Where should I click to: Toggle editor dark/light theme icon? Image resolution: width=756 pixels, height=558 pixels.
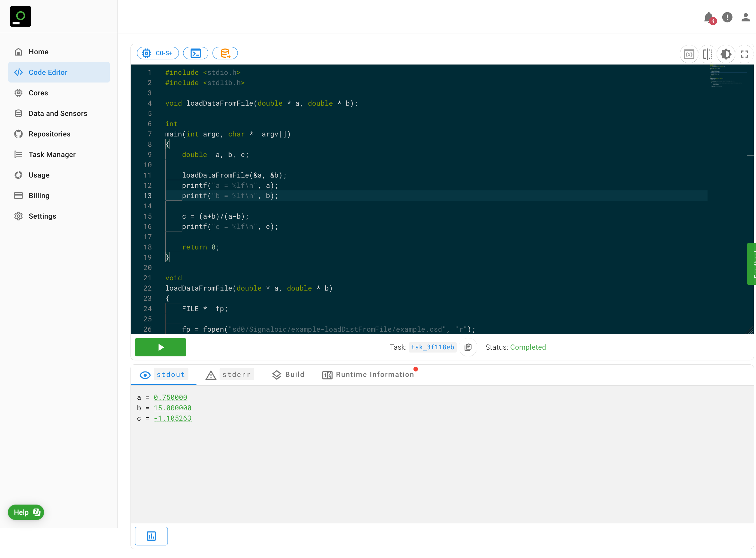pyautogui.click(x=726, y=54)
